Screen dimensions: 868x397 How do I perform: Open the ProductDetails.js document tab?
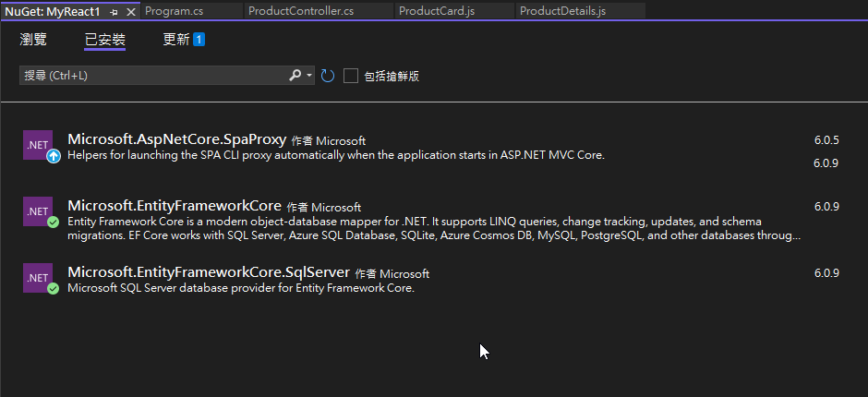(x=580, y=11)
